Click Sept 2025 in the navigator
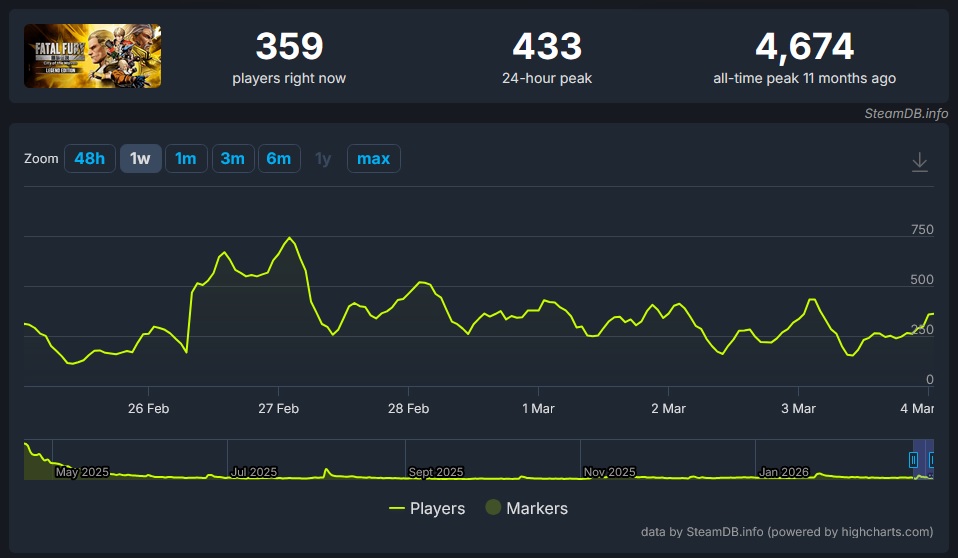 pos(436,472)
